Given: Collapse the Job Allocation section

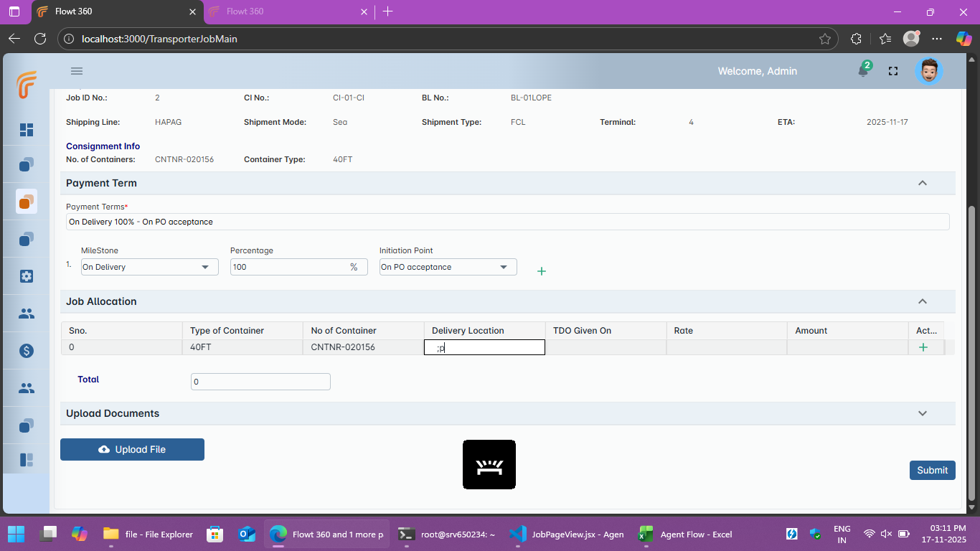Looking at the screenshot, I should point(923,301).
